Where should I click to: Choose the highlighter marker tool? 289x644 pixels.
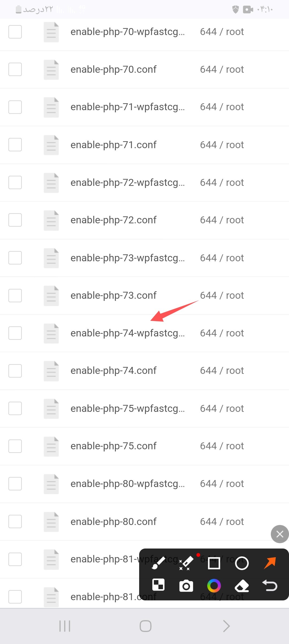[x=186, y=563]
